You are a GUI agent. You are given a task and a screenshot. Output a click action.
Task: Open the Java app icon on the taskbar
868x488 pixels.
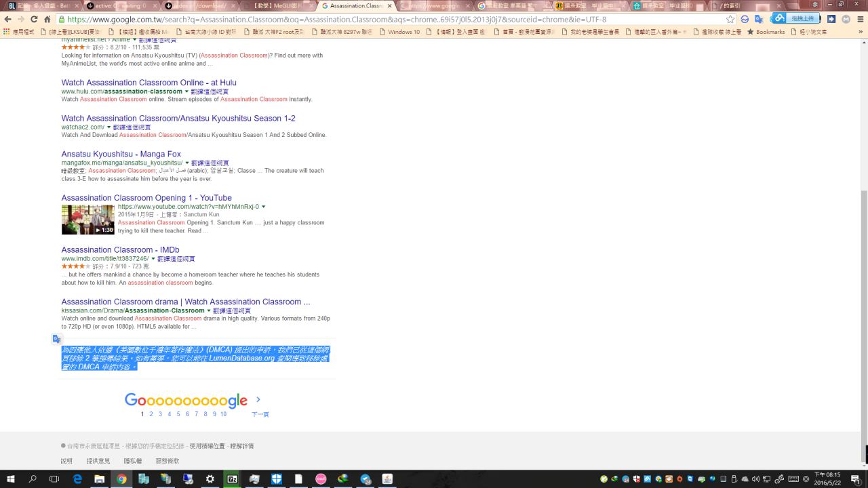[387, 479]
